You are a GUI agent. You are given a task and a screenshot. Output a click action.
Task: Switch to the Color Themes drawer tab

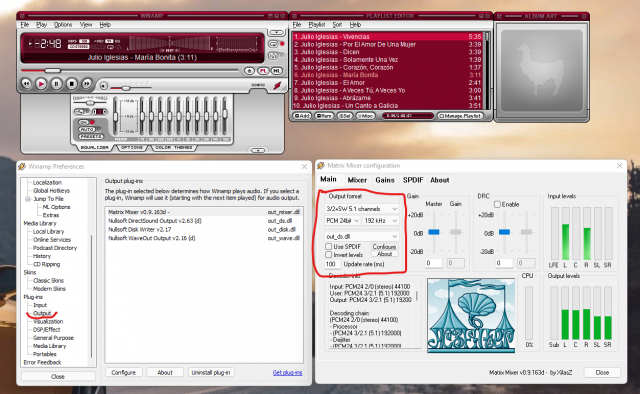(x=173, y=147)
